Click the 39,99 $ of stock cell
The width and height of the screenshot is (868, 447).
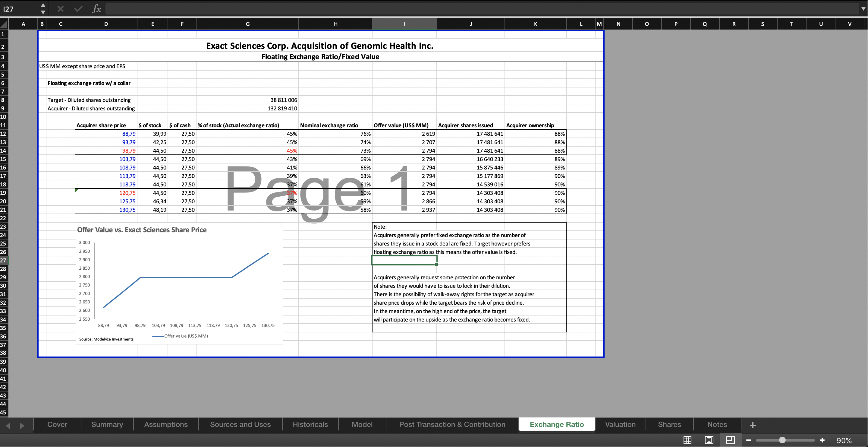(152, 134)
